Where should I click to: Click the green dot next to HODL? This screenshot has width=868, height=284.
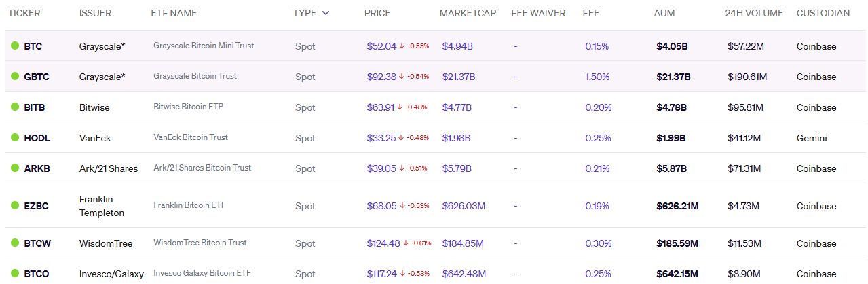coord(15,138)
